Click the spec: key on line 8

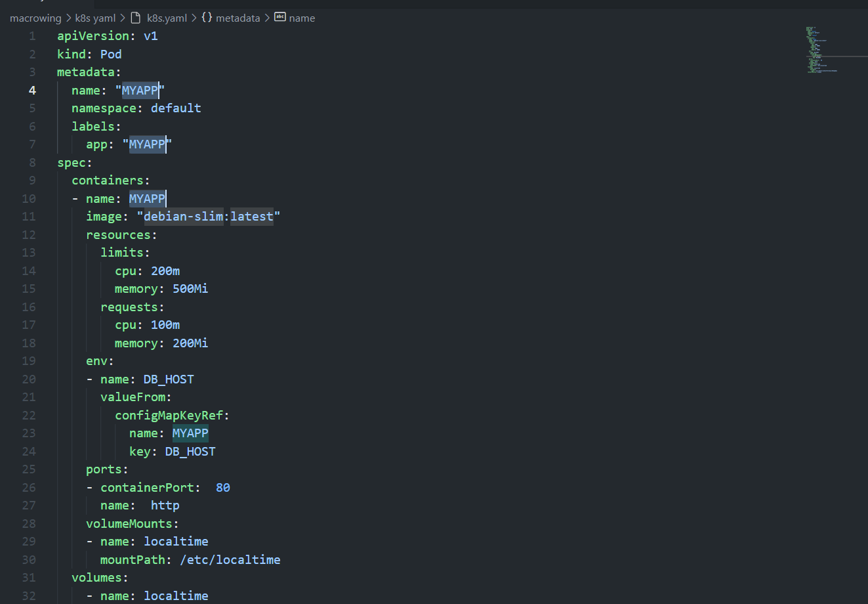75,162
